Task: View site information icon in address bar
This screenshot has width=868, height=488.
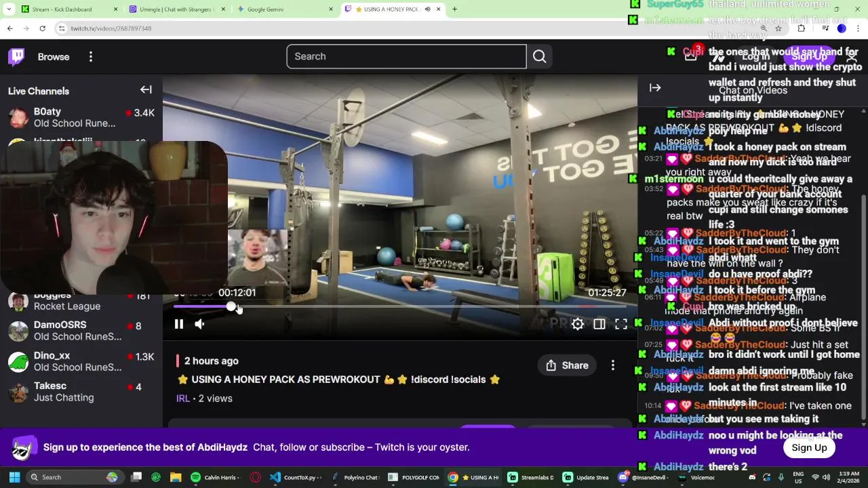Action: [x=62, y=28]
